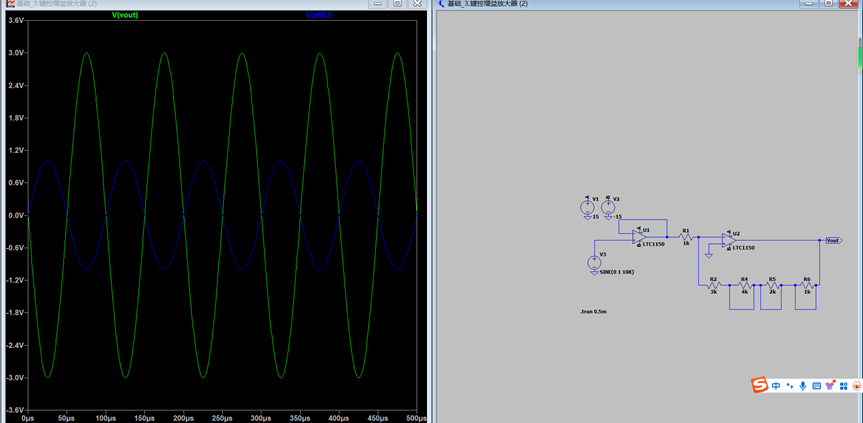Toggle punctuation mode on Sogou toolbar
This screenshot has width=863, height=423.
[790, 386]
